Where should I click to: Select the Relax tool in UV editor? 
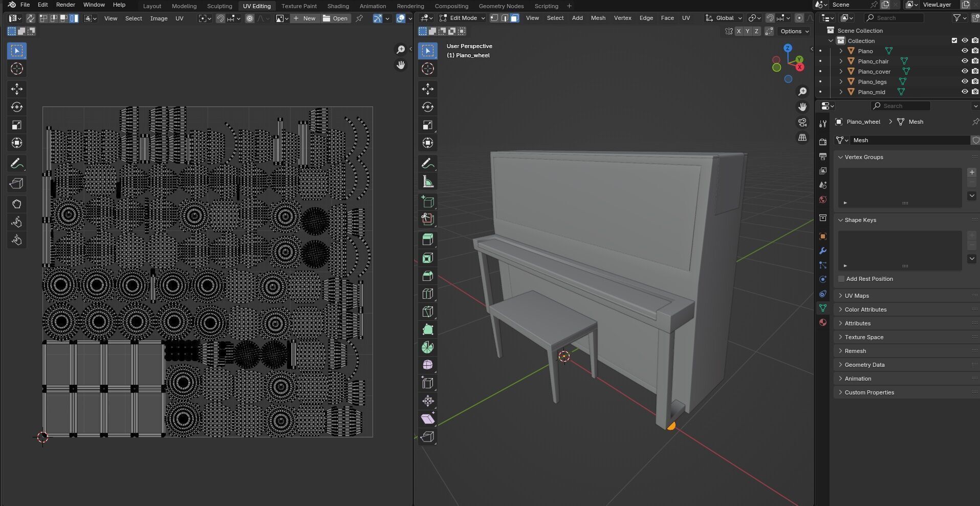pyautogui.click(x=17, y=222)
